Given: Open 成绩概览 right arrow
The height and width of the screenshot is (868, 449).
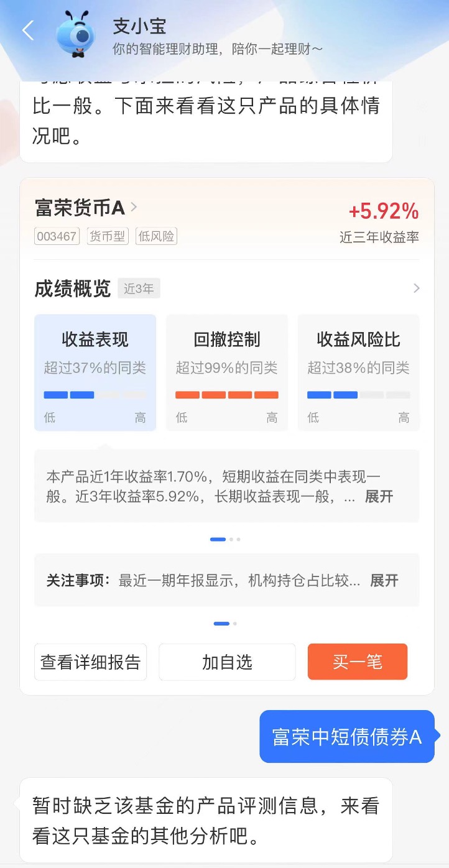Looking at the screenshot, I should [416, 289].
